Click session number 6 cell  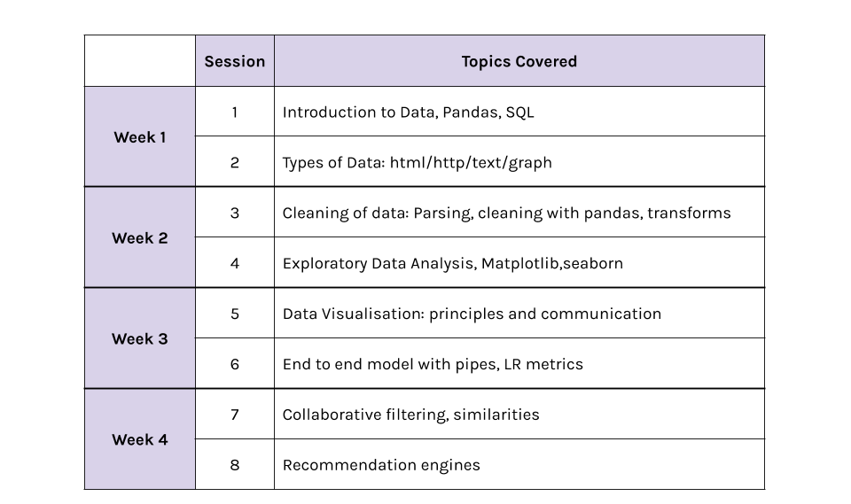tap(234, 363)
